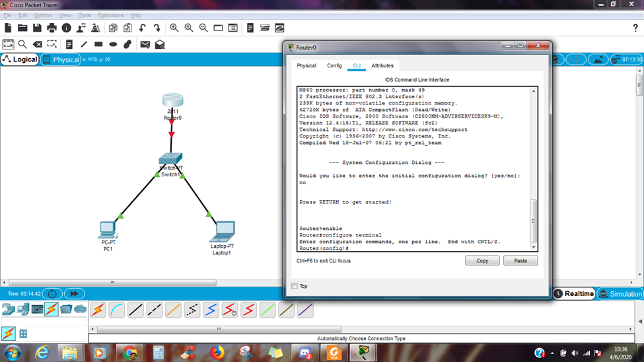Click the workspace horizontal scrollbar
644x362 pixels.
click(112, 283)
